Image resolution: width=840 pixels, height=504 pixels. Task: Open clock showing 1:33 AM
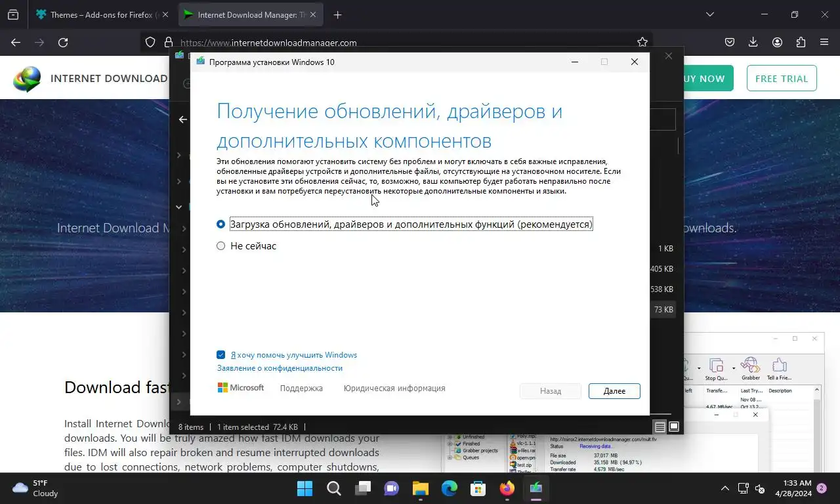click(x=793, y=488)
